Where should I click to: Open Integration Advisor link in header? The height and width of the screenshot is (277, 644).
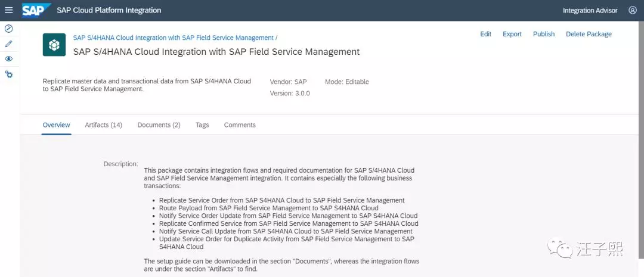click(590, 11)
